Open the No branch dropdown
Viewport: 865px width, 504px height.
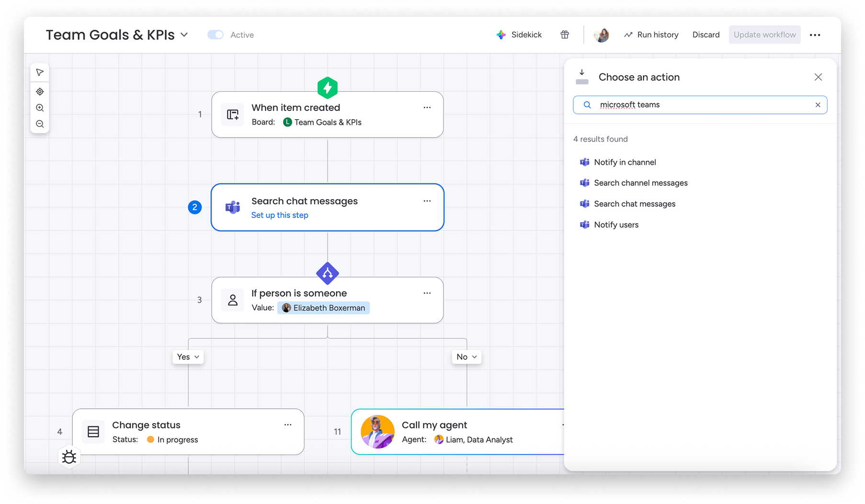(467, 357)
